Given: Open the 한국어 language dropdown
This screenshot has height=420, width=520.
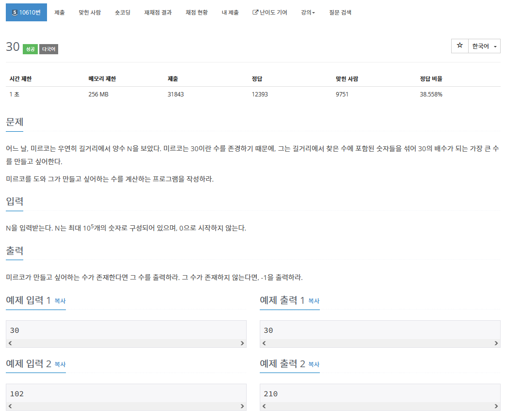Looking at the screenshot, I should click(x=481, y=46).
